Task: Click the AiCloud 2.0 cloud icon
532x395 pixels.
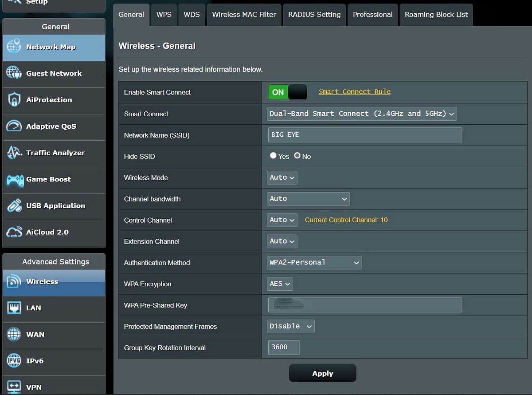Action: (x=14, y=232)
